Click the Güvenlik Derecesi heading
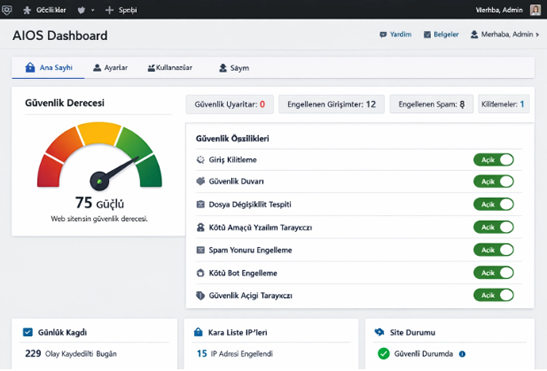 click(x=65, y=103)
